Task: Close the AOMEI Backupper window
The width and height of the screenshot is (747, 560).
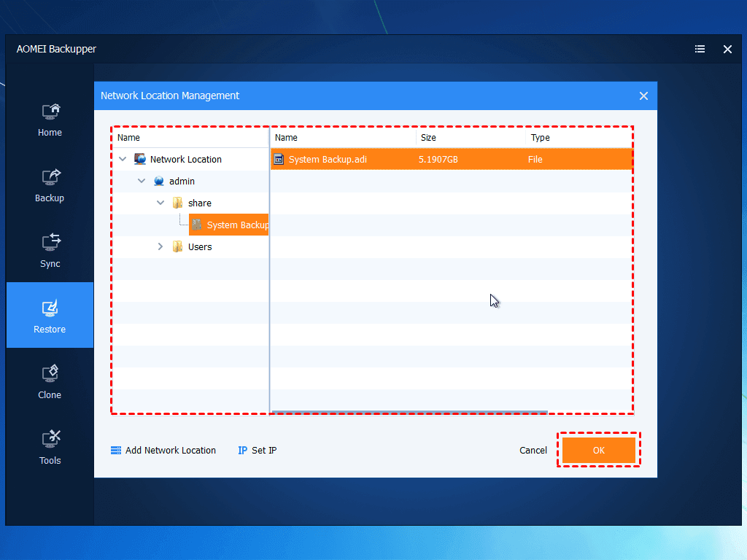Action: pos(727,49)
